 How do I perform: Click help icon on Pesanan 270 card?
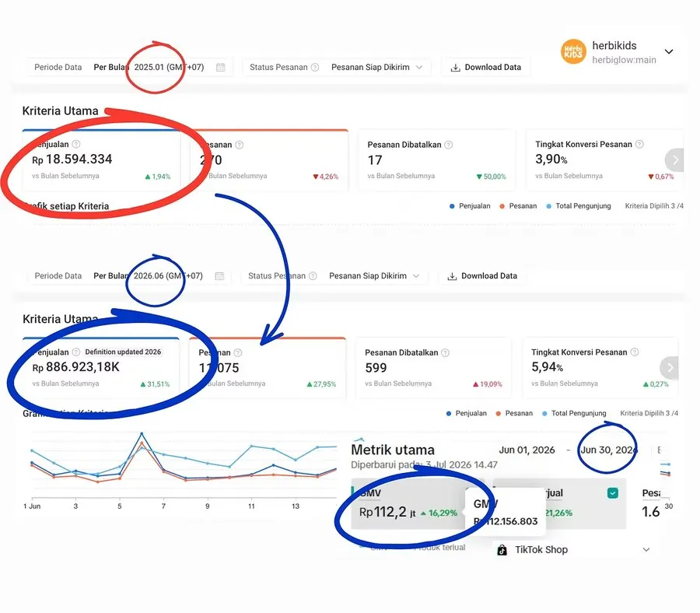click(240, 145)
